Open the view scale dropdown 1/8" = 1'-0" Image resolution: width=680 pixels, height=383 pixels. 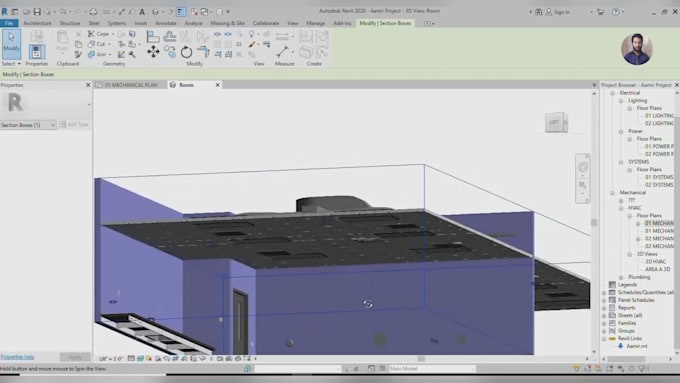pyautogui.click(x=111, y=359)
